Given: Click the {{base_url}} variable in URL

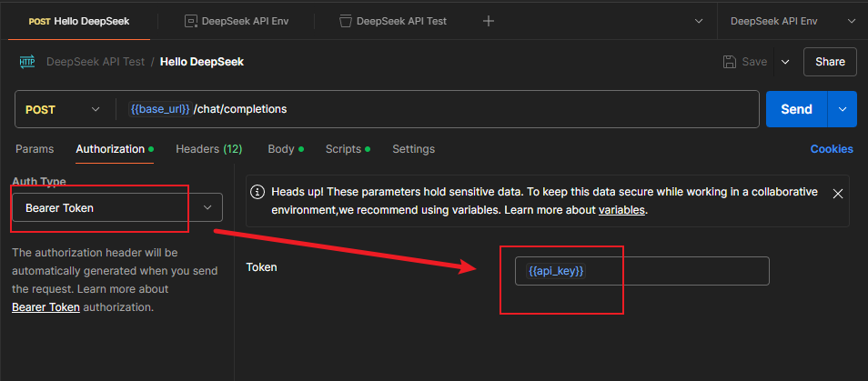Looking at the screenshot, I should (160, 109).
